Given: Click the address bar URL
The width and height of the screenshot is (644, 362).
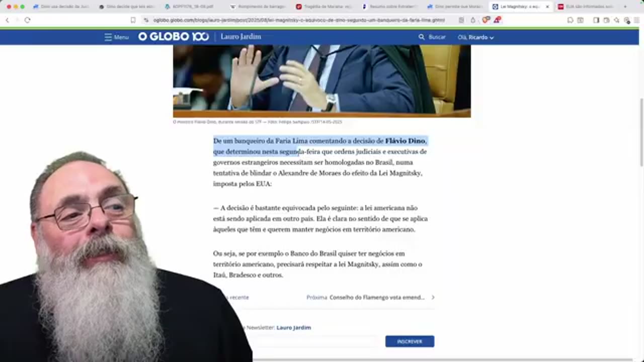Looking at the screenshot, I should [299, 20].
